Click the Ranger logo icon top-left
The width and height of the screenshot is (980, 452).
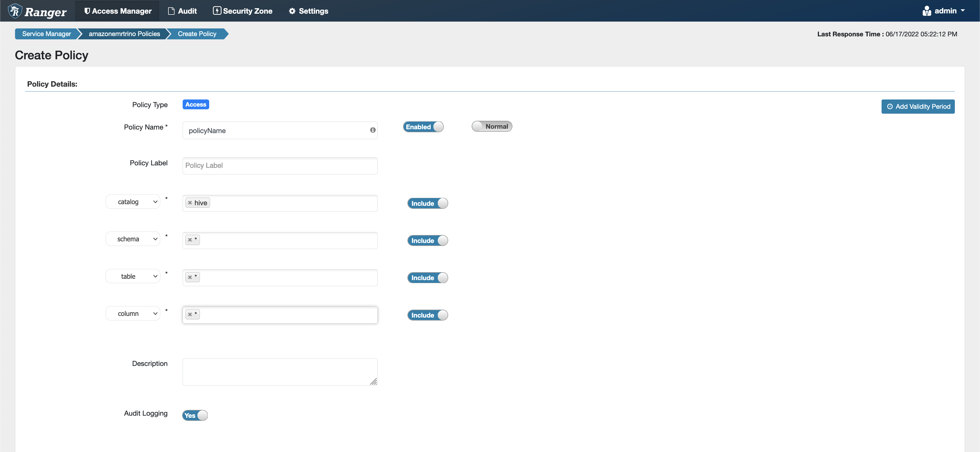tap(13, 11)
